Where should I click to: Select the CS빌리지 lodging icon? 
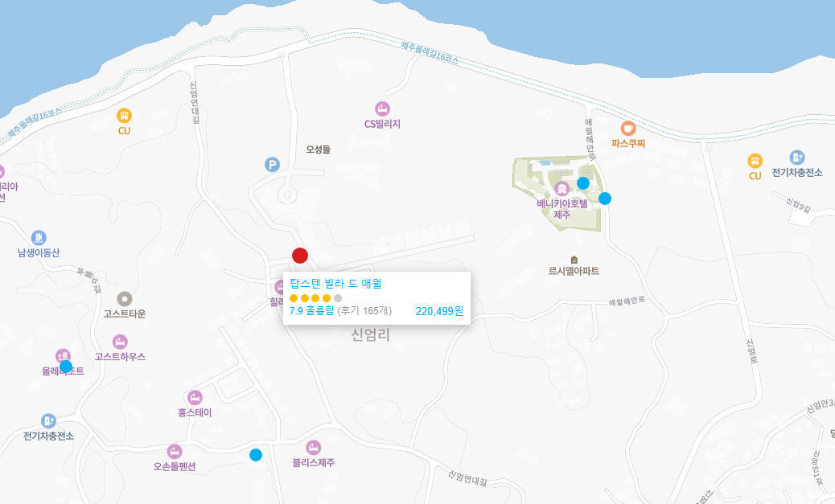[x=382, y=109]
